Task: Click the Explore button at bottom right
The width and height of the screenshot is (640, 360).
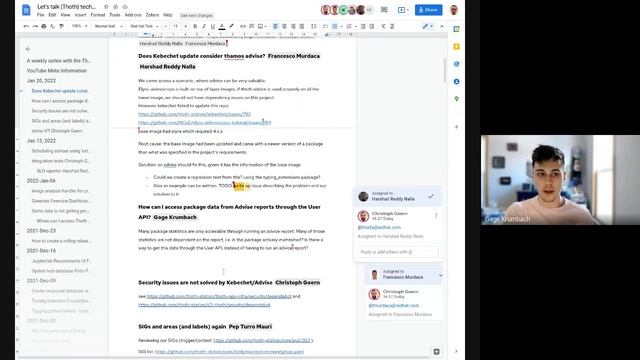Action: [436, 351]
